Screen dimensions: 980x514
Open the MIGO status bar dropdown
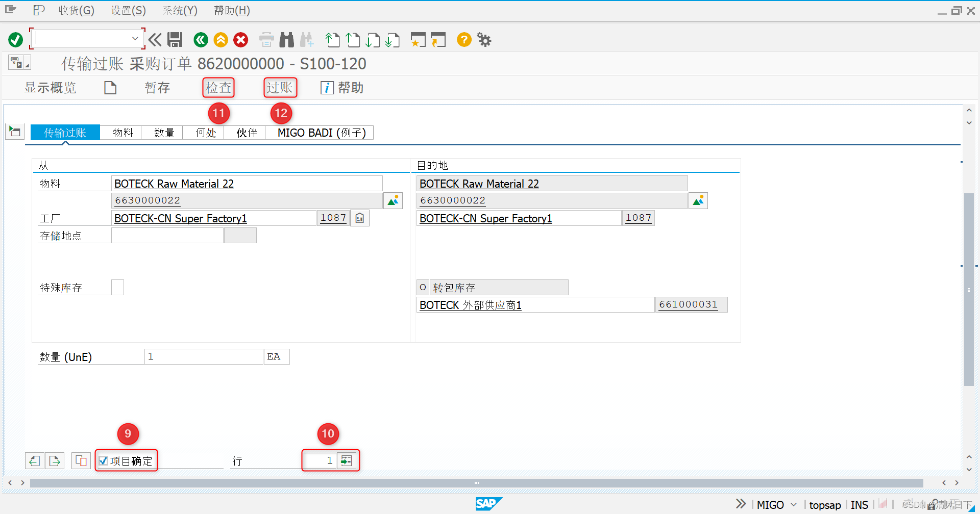tap(794, 504)
